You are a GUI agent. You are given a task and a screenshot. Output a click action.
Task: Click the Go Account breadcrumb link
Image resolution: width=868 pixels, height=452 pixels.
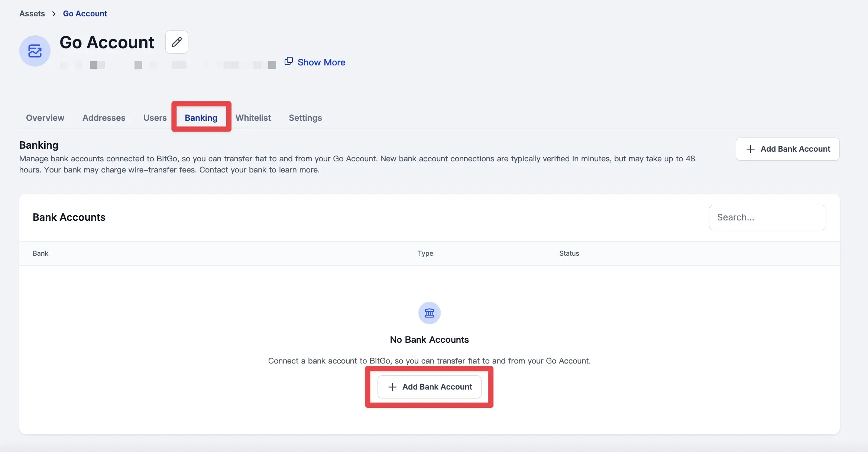(85, 14)
